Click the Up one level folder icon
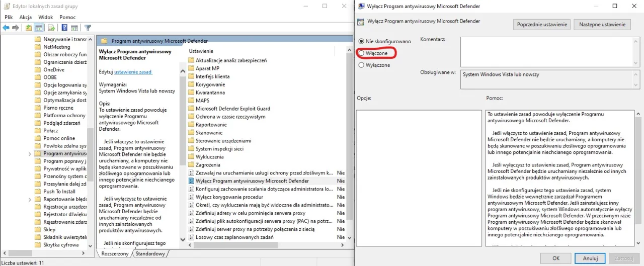Screen dimensions: 644x266 [x=29, y=28]
